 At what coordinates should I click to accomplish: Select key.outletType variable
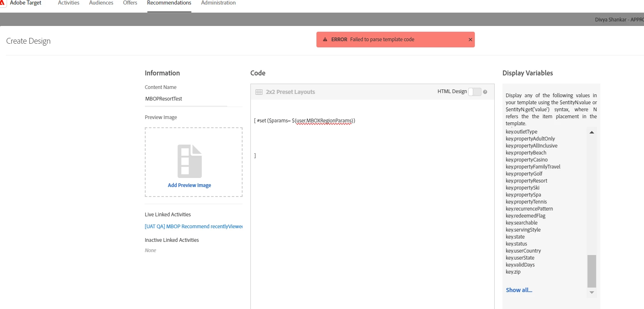521,132
